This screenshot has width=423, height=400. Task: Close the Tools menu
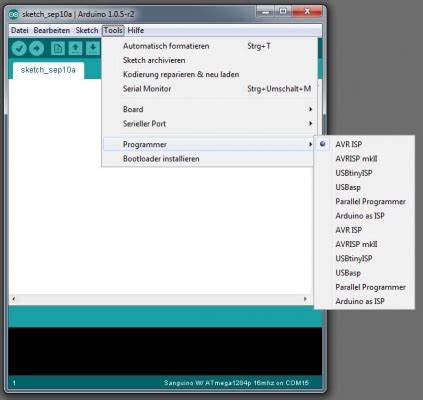coord(113,30)
